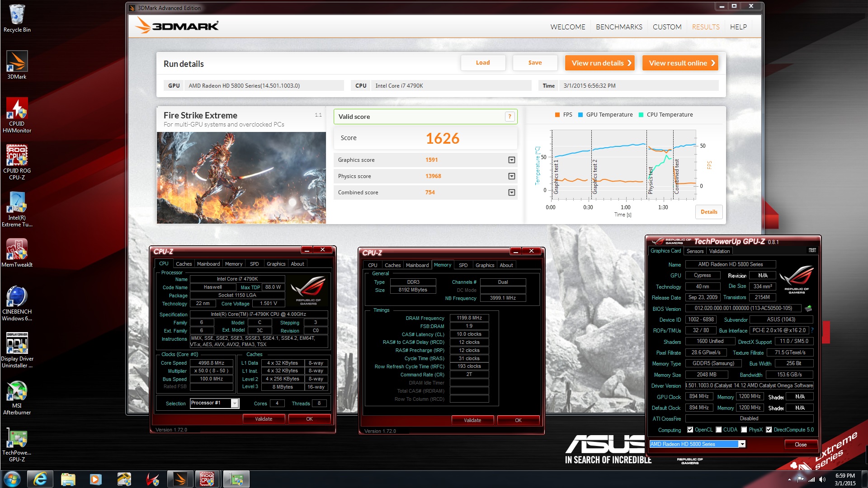Click the blue GPU Temperature legend swatch
Screen dimensions: 868x488
[581, 115]
